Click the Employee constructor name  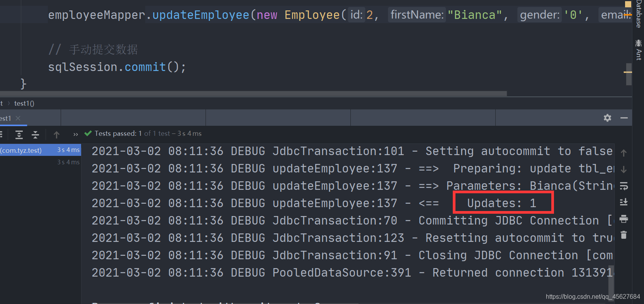[312, 15]
